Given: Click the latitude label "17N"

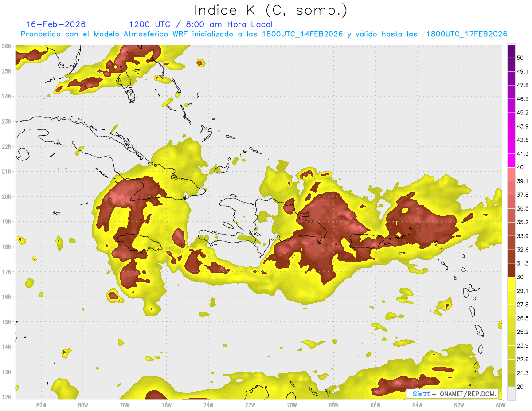Looking at the screenshot, I should click(x=7, y=271).
